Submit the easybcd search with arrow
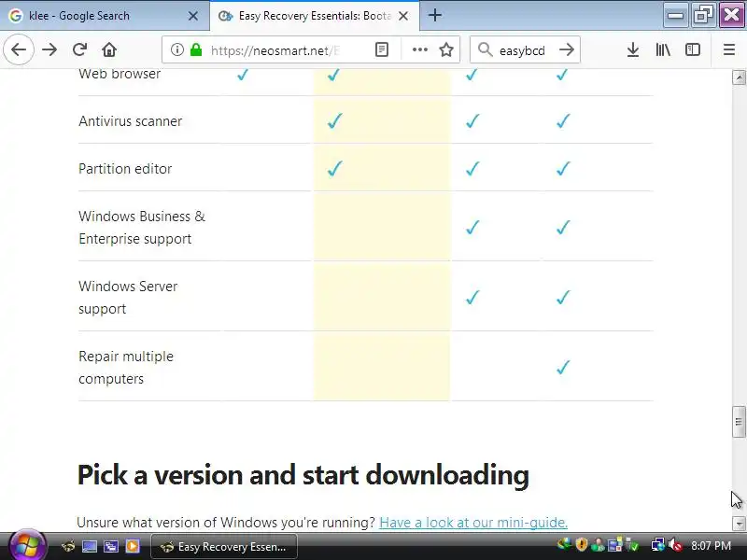 [x=567, y=49]
